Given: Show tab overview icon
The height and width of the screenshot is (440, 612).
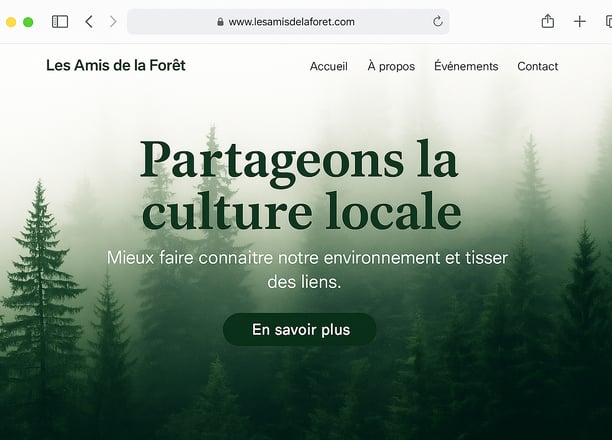Looking at the screenshot, I should pos(608,21).
